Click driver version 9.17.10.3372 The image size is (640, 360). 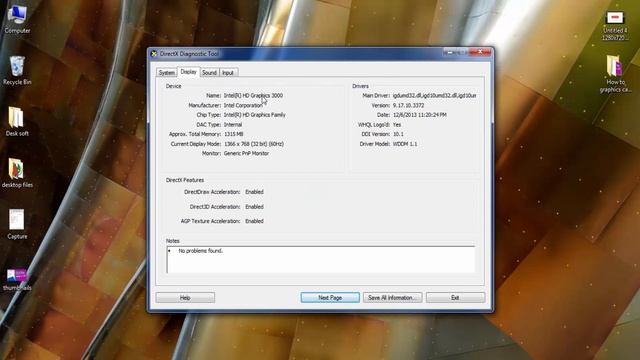coord(408,105)
